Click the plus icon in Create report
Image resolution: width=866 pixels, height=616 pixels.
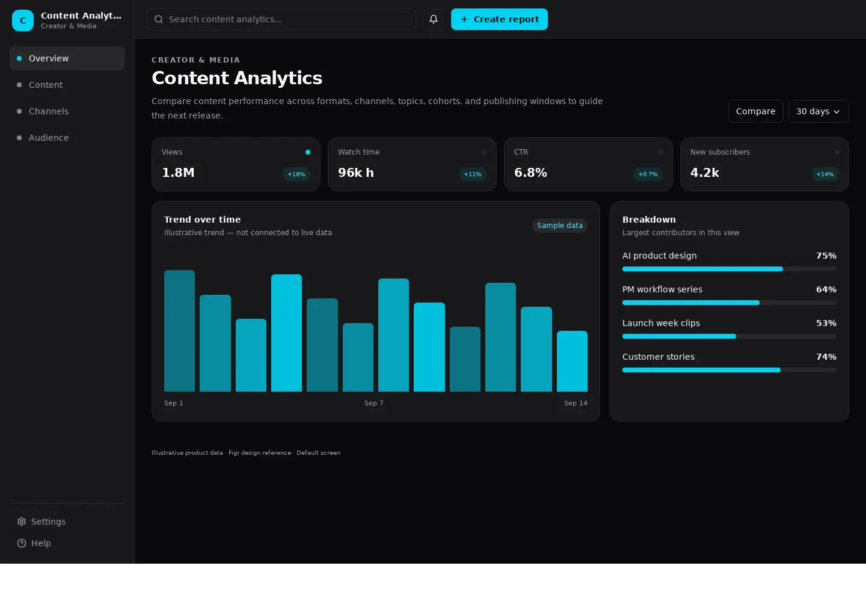[x=464, y=19]
